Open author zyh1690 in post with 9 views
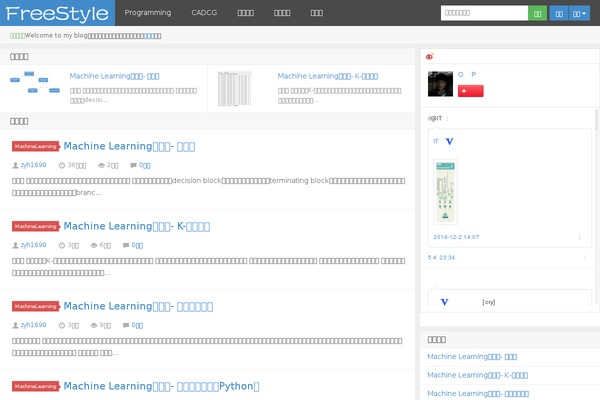Viewport: 600px width, 400px height. click(33, 325)
